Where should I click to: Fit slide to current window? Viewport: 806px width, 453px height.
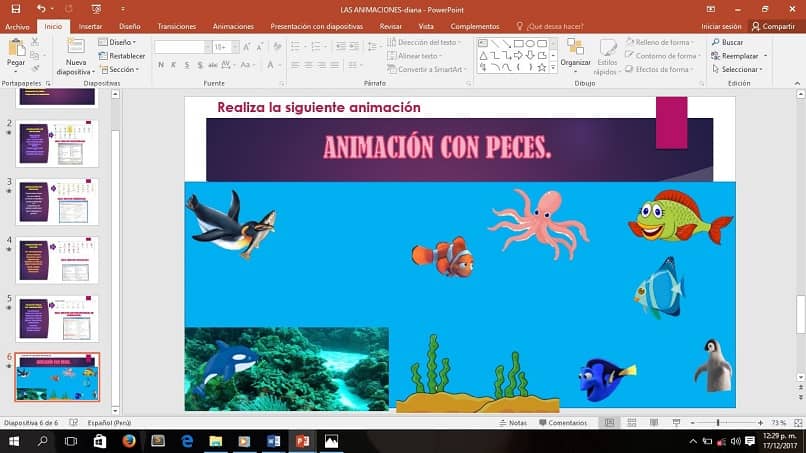798,423
